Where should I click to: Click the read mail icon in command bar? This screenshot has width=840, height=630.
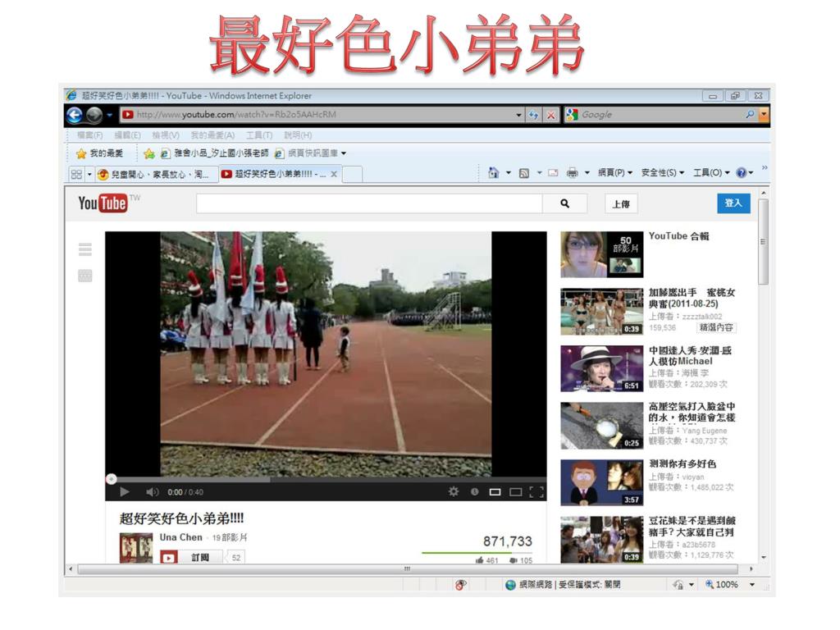pyautogui.click(x=553, y=173)
